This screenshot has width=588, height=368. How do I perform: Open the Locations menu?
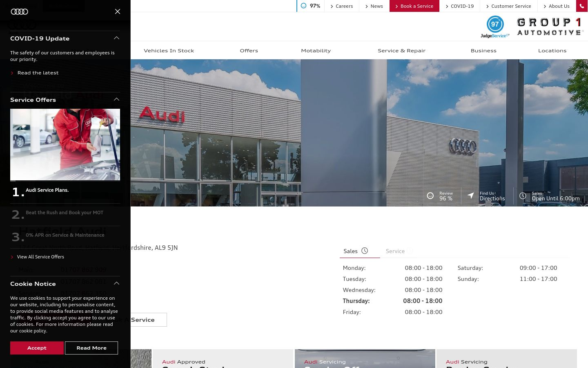tap(552, 51)
